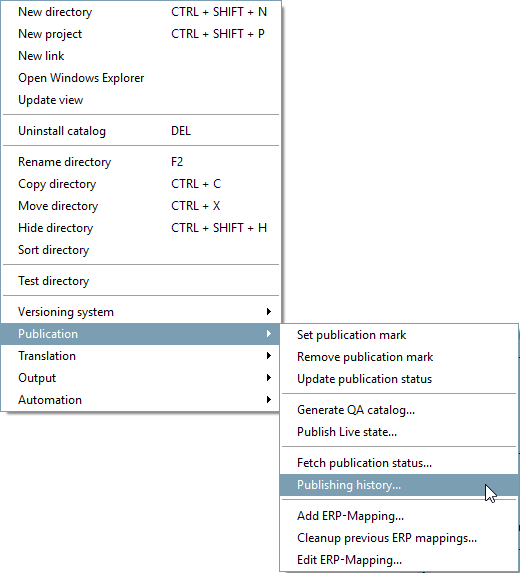This screenshot has height=573, width=520.
Task: Click Copy directory menu item
Action: click(141, 184)
